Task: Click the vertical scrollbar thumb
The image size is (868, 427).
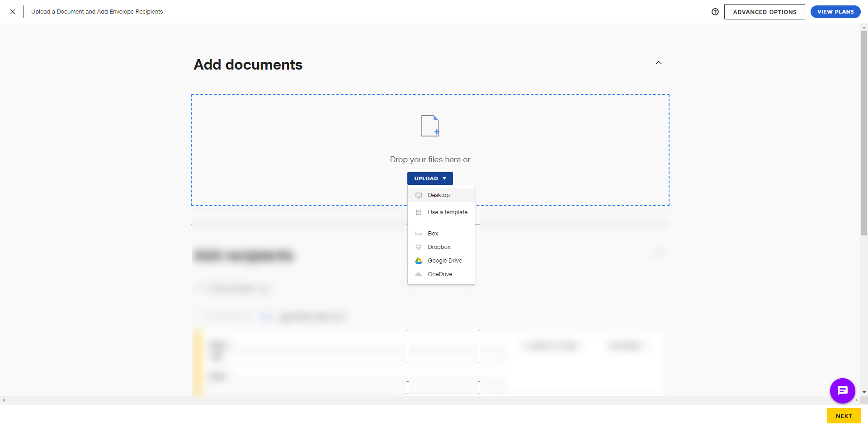Action: tap(864, 133)
